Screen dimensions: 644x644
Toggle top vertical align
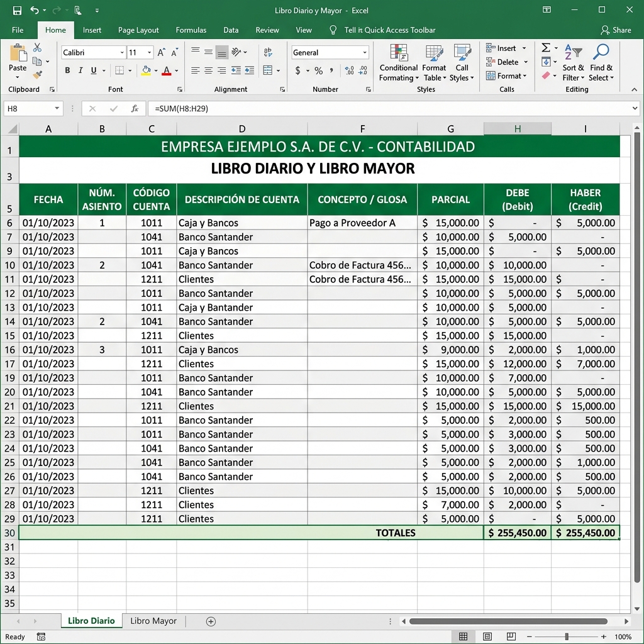coord(196,51)
